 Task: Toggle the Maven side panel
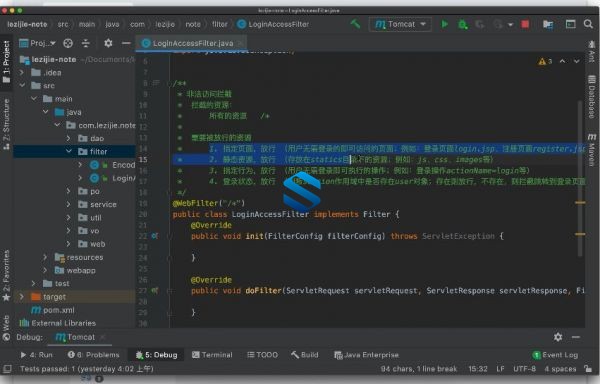pyautogui.click(x=592, y=150)
